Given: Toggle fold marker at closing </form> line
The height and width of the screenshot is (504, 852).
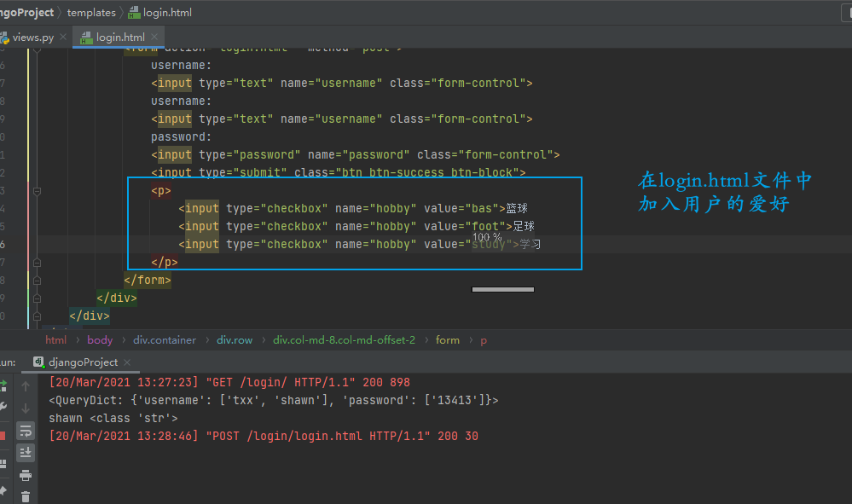Looking at the screenshot, I should [x=37, y=281].
